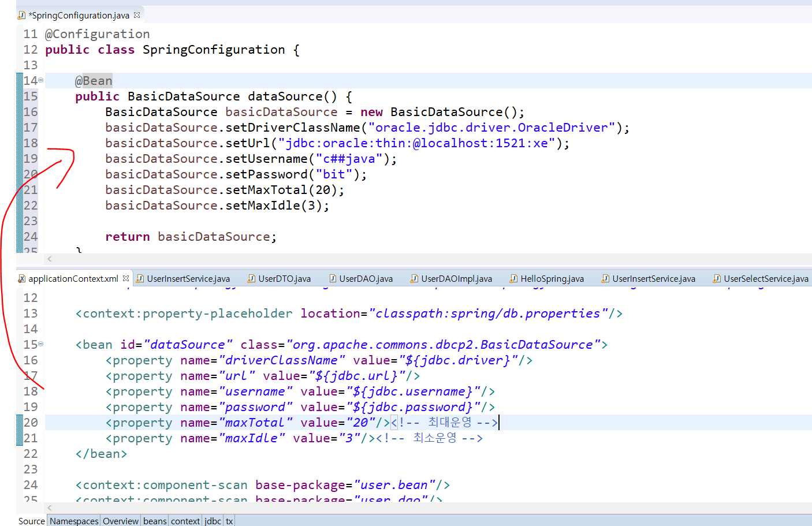This screenshot has height=526, width=812.
Task: Click the @Bean annotation on line 14
Action: pyautogui.click(x=94, y=81)
